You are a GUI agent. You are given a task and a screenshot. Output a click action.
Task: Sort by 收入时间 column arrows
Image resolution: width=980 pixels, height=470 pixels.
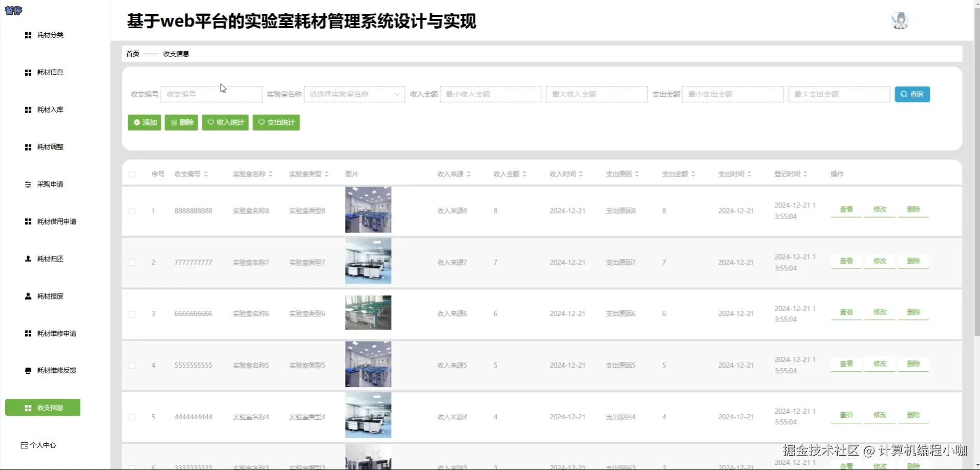tap(581, 174)
